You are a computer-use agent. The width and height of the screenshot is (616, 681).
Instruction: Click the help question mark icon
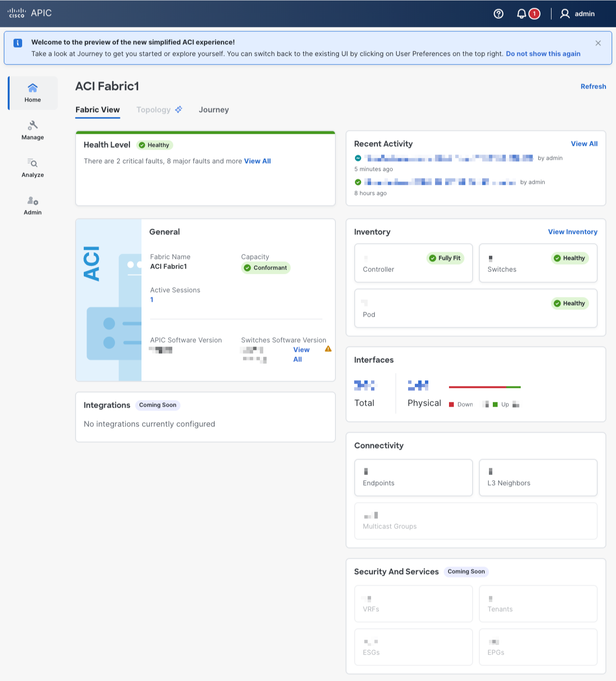coord(499,14)
